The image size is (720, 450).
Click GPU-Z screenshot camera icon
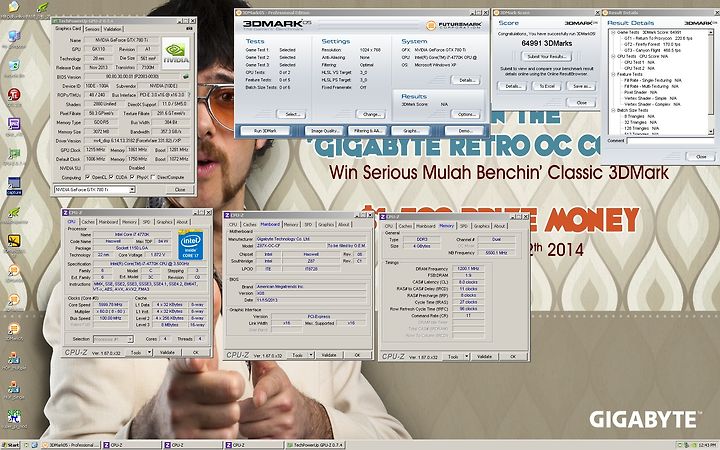189,28
